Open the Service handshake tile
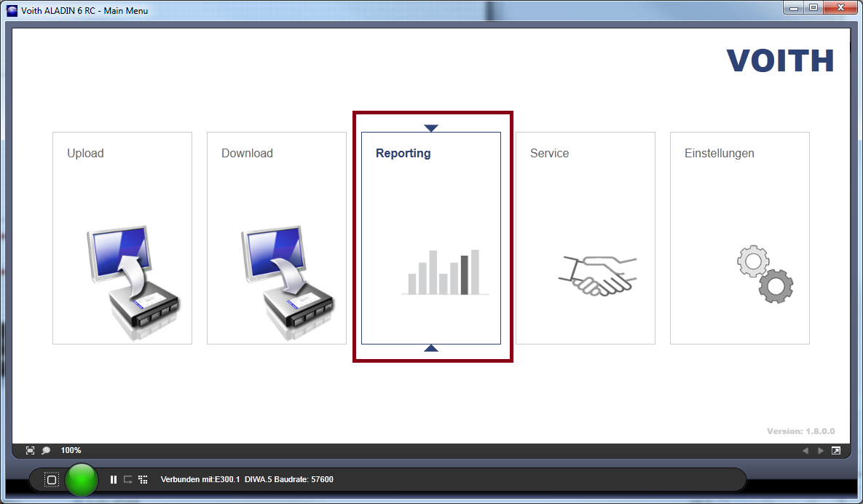Screen dimensions: 863x504 tap(585, 237)
